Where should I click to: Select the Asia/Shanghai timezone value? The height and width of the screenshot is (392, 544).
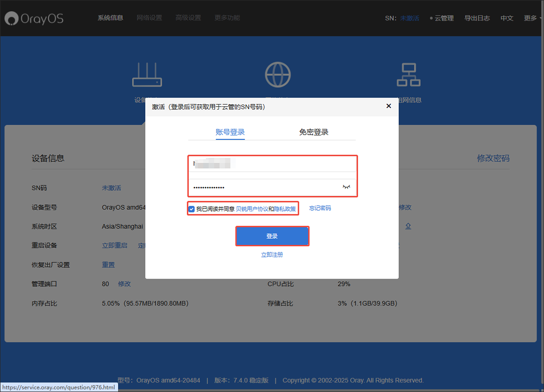122,226
